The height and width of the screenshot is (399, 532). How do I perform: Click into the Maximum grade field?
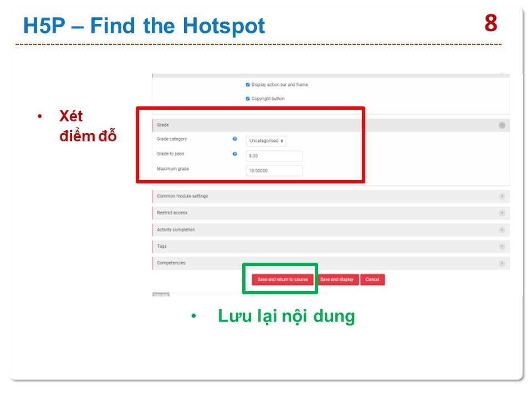(x=274, y=171)
